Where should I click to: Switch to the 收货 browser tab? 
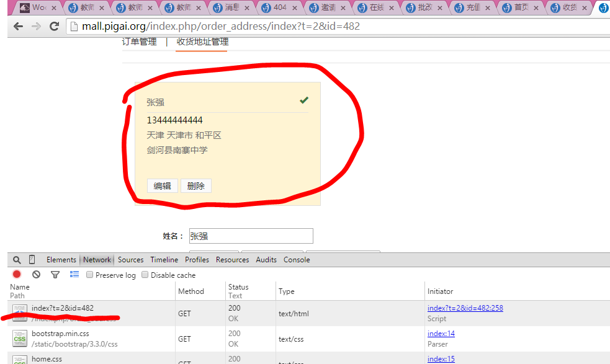click(x=569, y=7)
